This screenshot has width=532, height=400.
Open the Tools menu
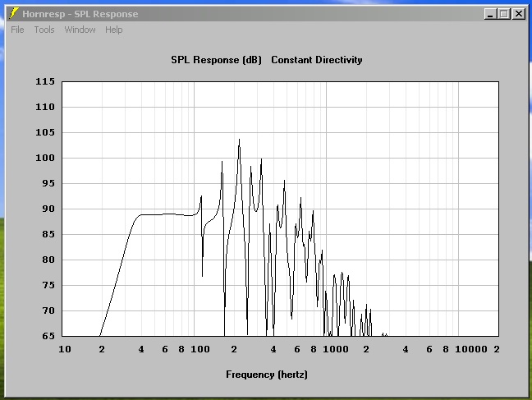44,30
